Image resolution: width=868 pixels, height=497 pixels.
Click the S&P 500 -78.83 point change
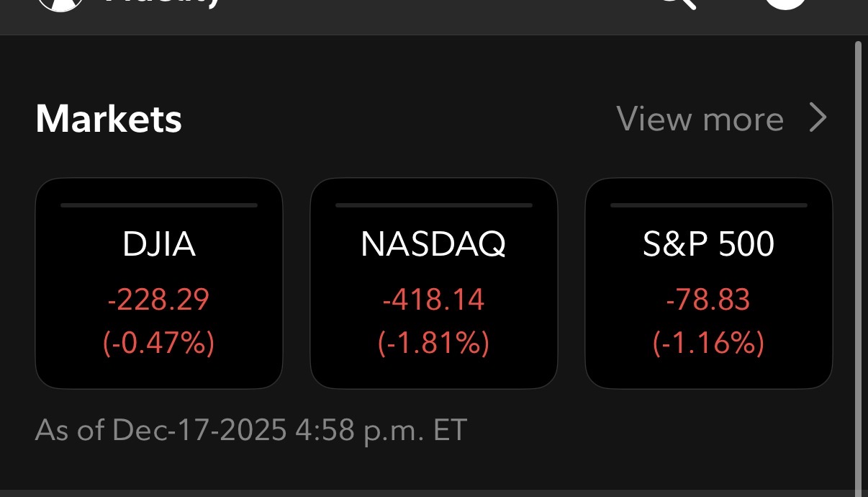click(709, 299)
